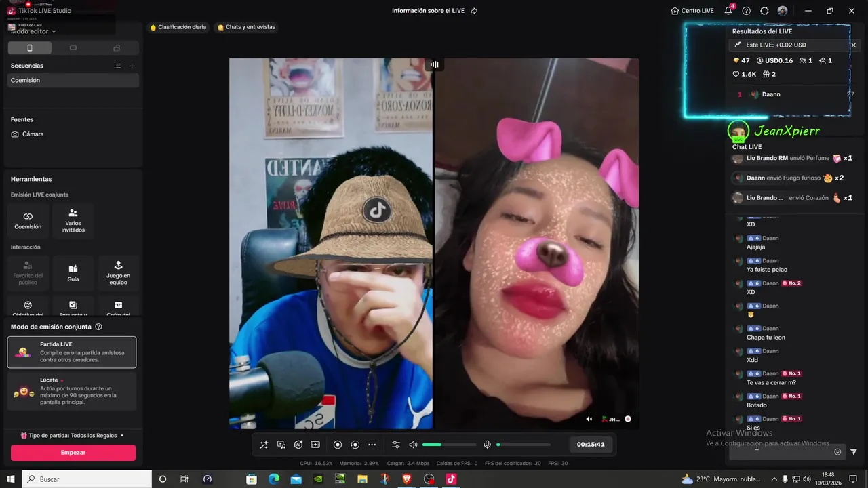Mute the speaker output
This screenshot has width=868, height=488.
click(413, 445)
